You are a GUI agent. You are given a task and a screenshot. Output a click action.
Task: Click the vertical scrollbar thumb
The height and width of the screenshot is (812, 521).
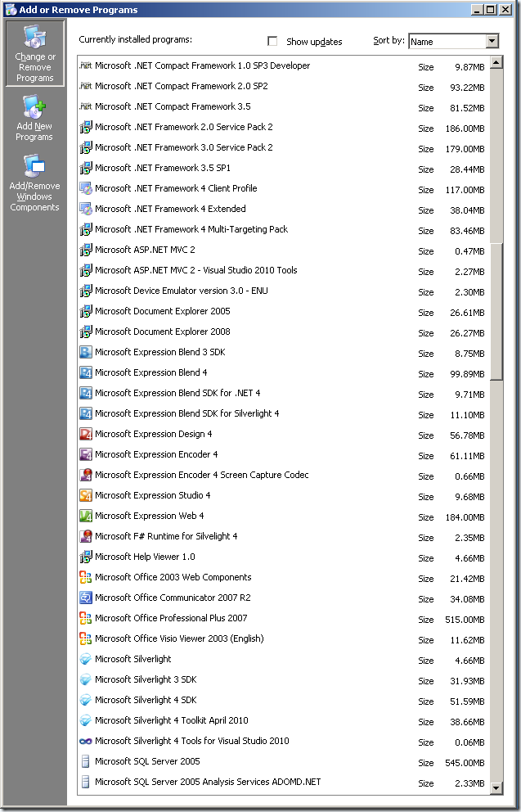click(496, 311)
